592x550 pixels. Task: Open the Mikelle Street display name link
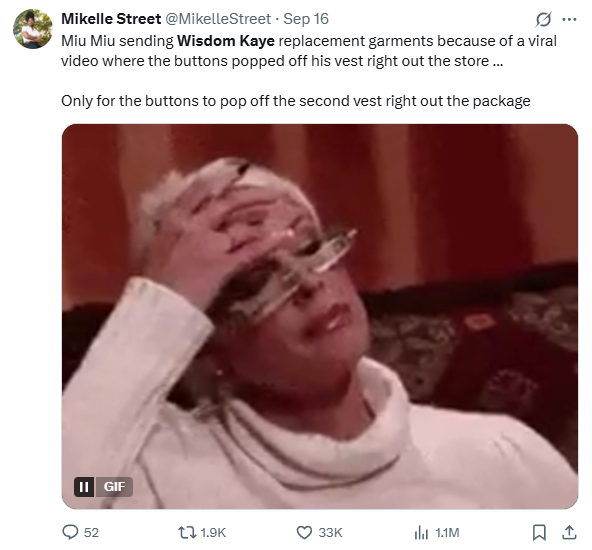(x=111, y=19)
